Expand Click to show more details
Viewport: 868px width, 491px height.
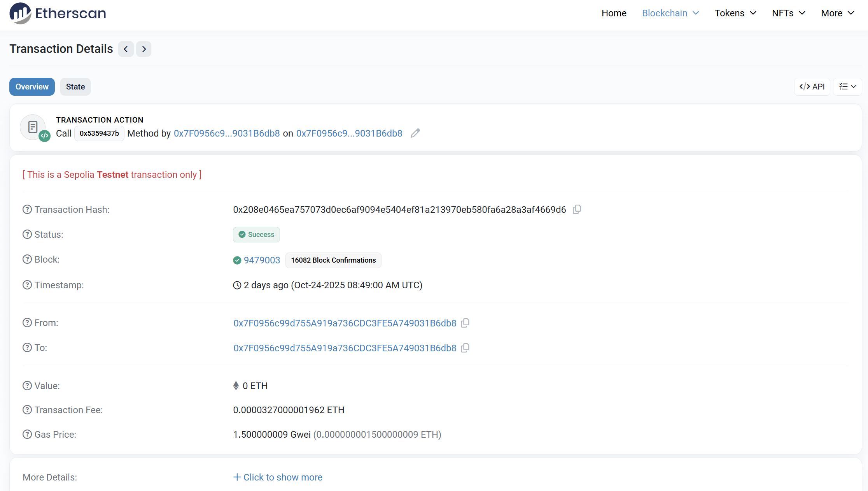278,477
